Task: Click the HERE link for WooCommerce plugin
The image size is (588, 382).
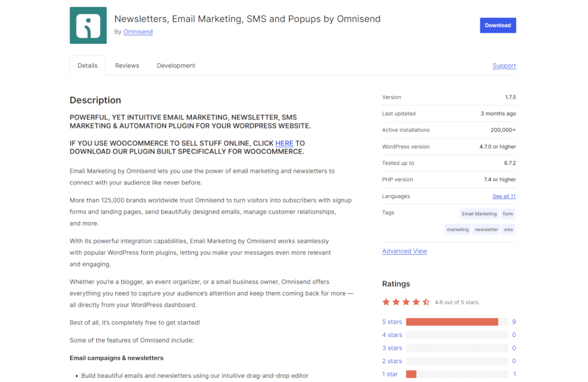Action: pyautogui.click(x=284, y=143)
